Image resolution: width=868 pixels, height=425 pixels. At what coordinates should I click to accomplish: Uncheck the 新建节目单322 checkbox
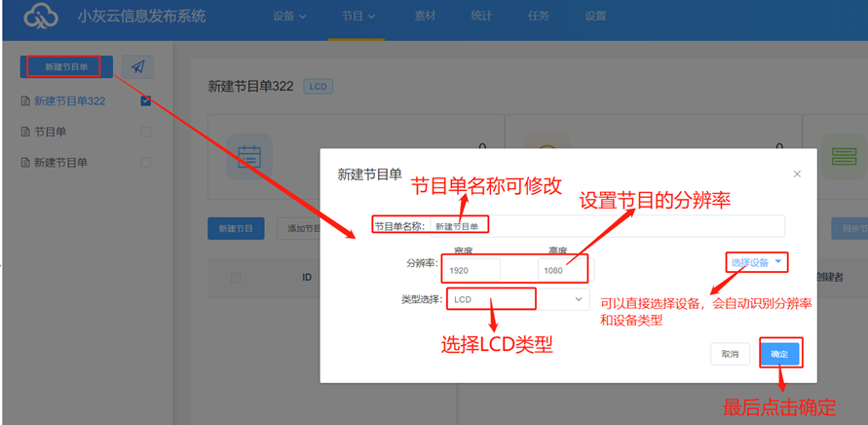(146, 100)
